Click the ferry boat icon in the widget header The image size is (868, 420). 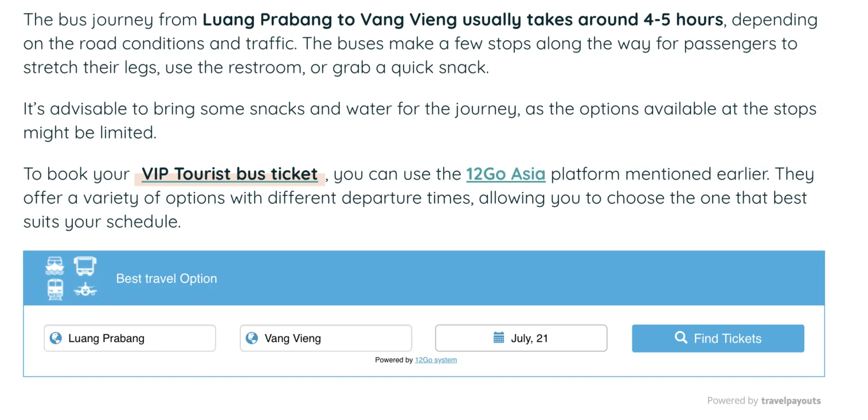pos(55,266)
